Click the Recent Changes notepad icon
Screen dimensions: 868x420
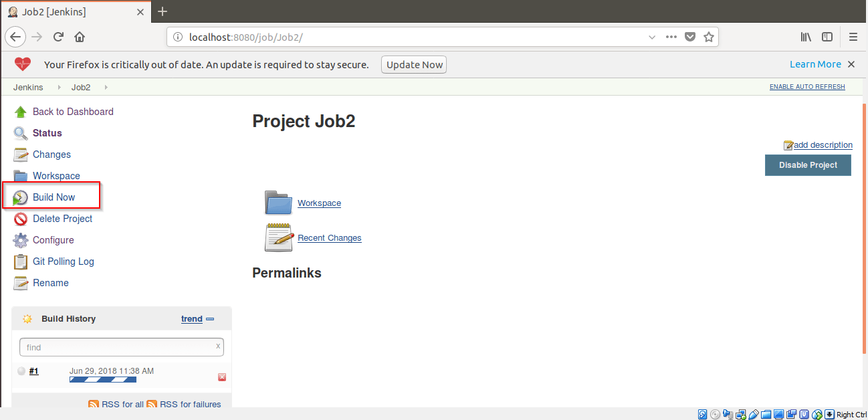click(x=278, y=237)
